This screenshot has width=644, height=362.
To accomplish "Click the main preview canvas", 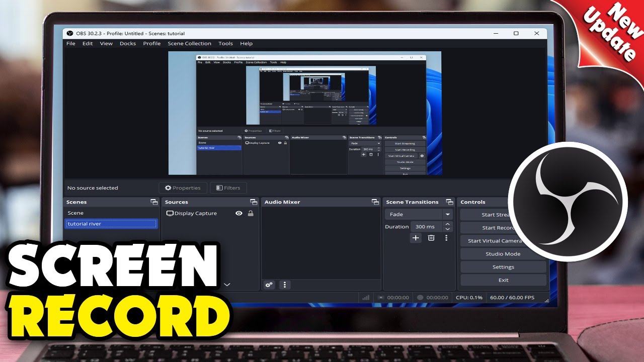I will point(305,113).
